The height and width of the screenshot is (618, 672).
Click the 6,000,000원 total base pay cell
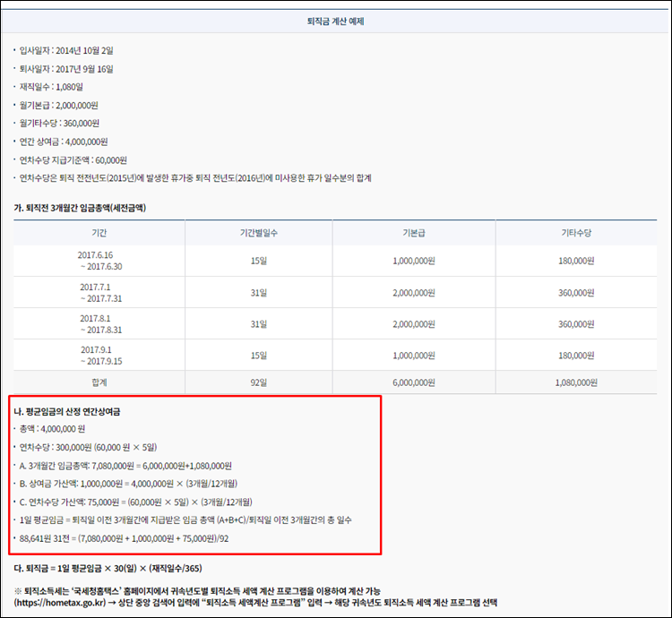click(x=414, y=382)
